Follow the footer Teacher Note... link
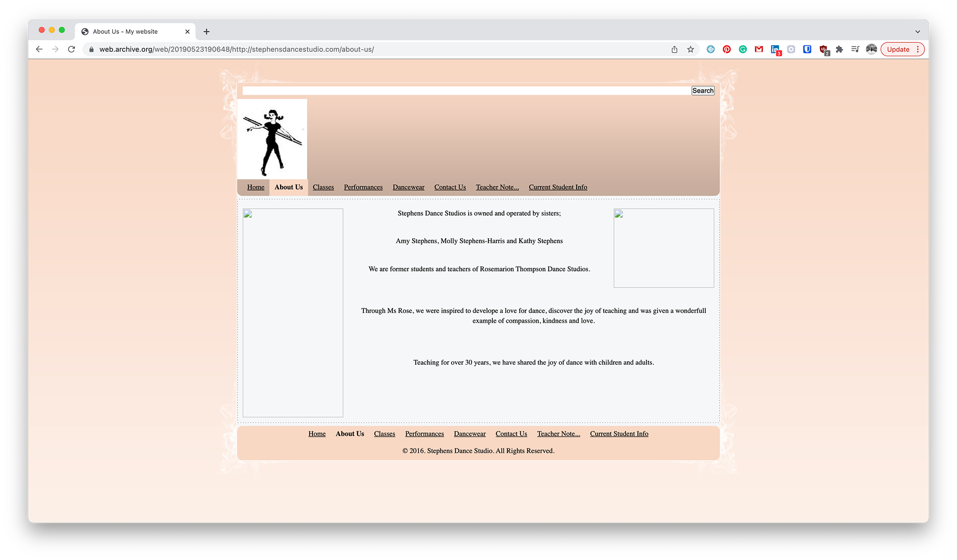957x560 pixels. (559, 434)
